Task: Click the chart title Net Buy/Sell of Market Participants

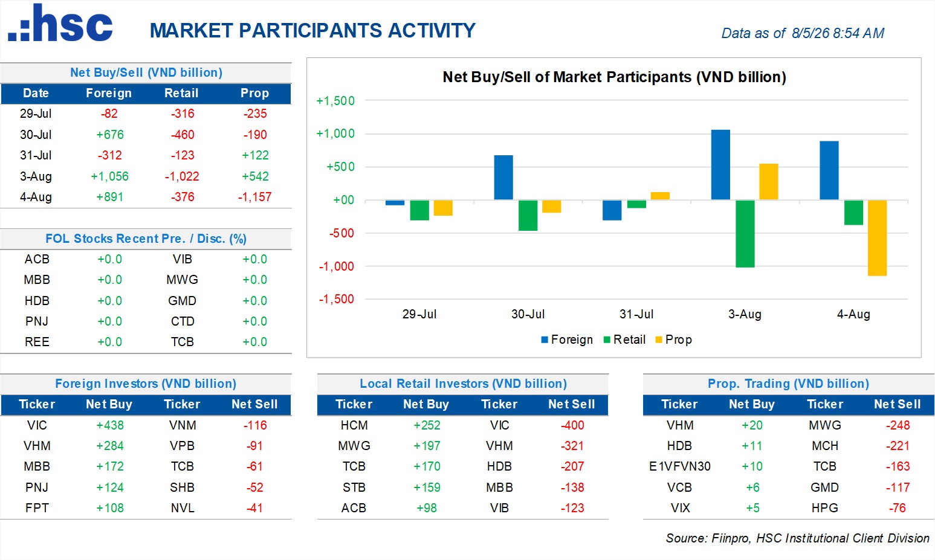Action: coord(614,77)
